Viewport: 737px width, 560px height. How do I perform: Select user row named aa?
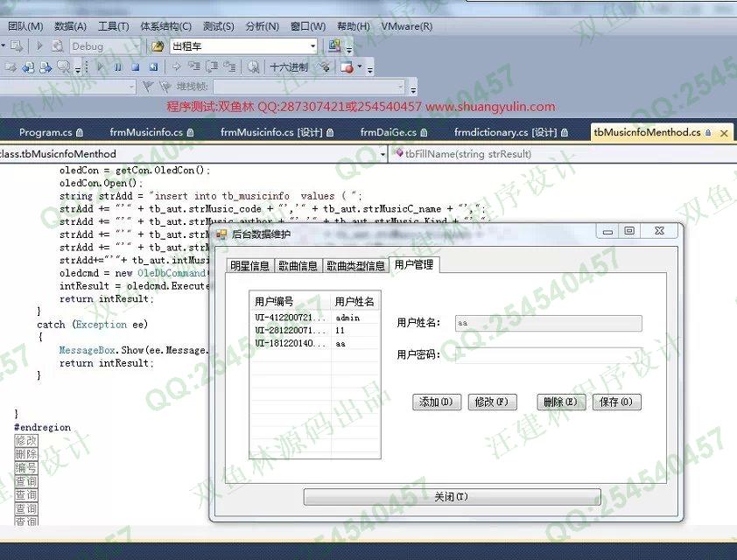coord(314,343)
